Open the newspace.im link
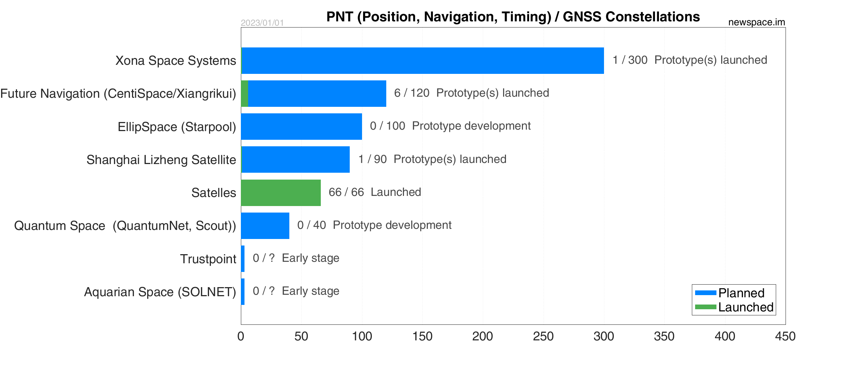 [756, 22]
